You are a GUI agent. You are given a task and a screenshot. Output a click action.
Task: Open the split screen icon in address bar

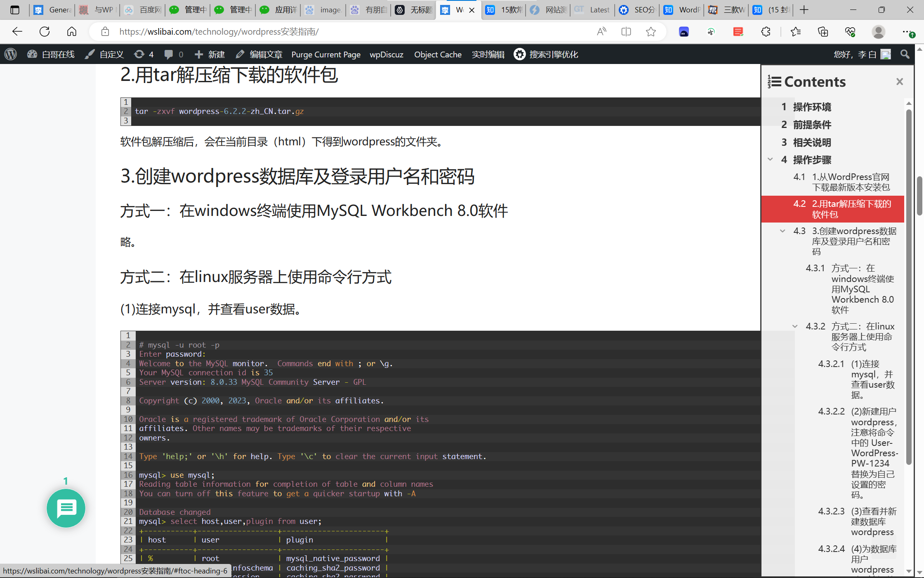(626, 32)
